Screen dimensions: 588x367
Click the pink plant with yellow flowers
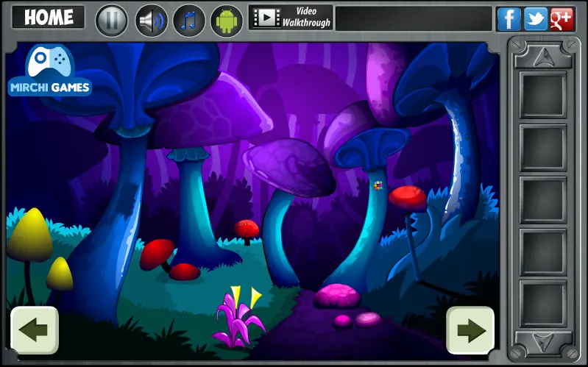(238, 317)
